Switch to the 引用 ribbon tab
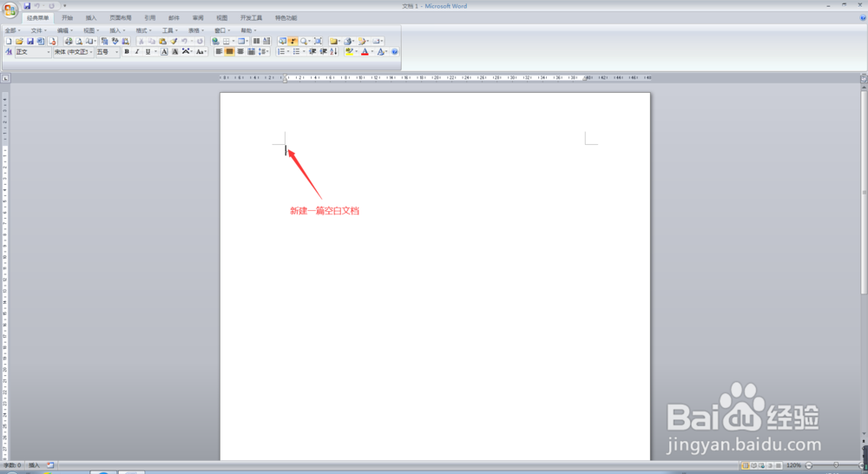Viewport: 868px width, 474px height. tap(149, 17)
